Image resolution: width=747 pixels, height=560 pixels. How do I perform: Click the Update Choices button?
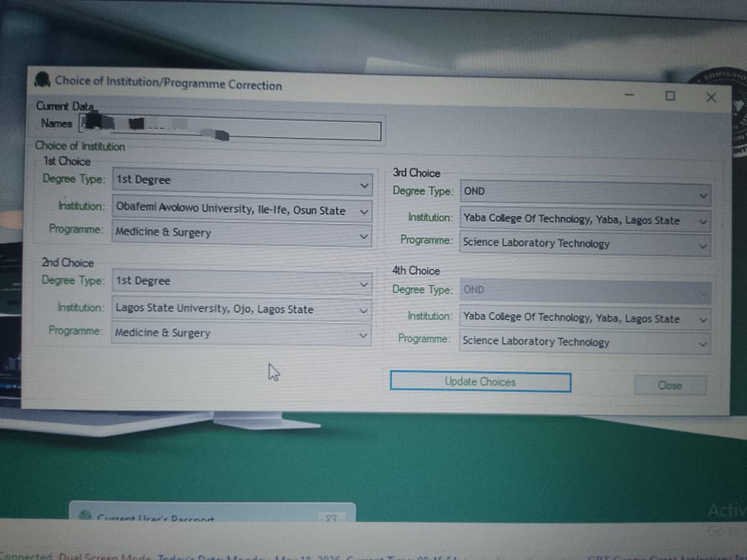[x=481, y=382]
